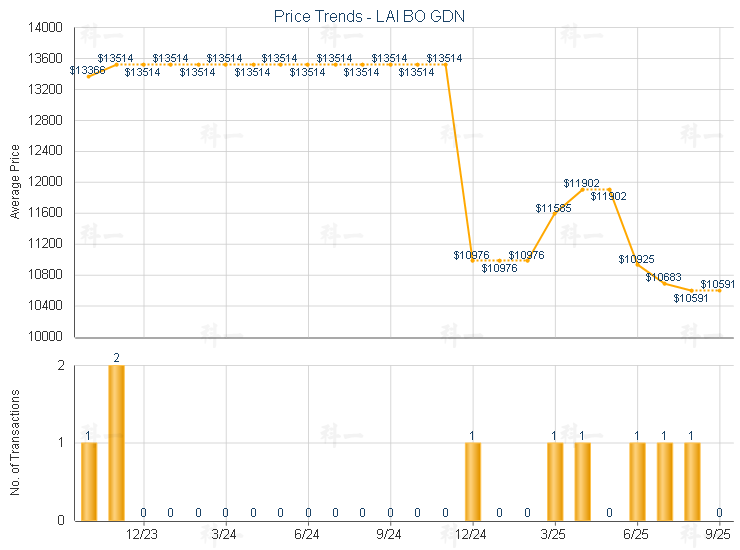Click the 9/25 date axis label
This screenshot has width=740, height=550.
(x=719, y=536)
